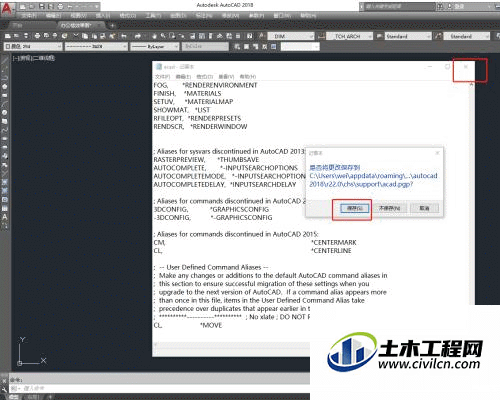500x400 pixels.
Task: Select the Multiline Text A tool
Action: click(x=5, y=217)
